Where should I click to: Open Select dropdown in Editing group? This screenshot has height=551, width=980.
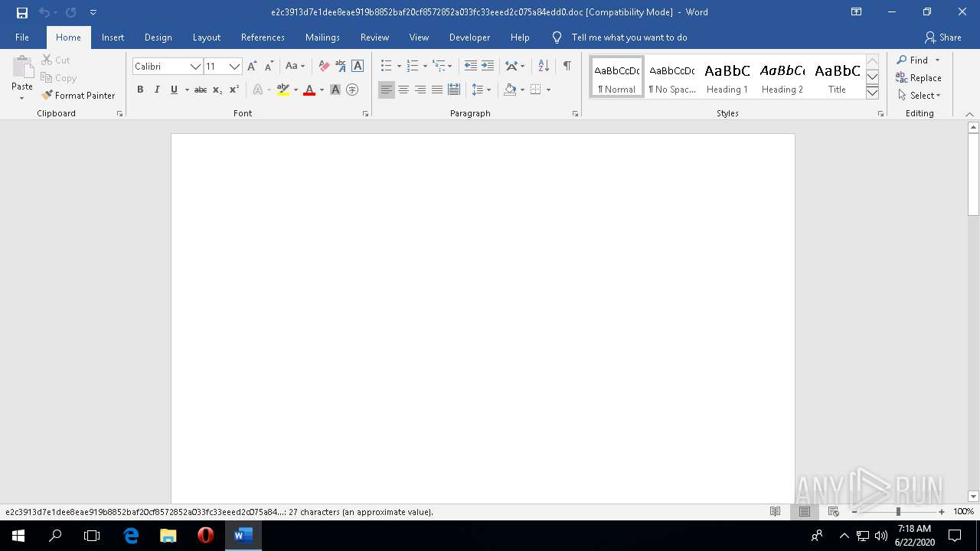[920, 96]
